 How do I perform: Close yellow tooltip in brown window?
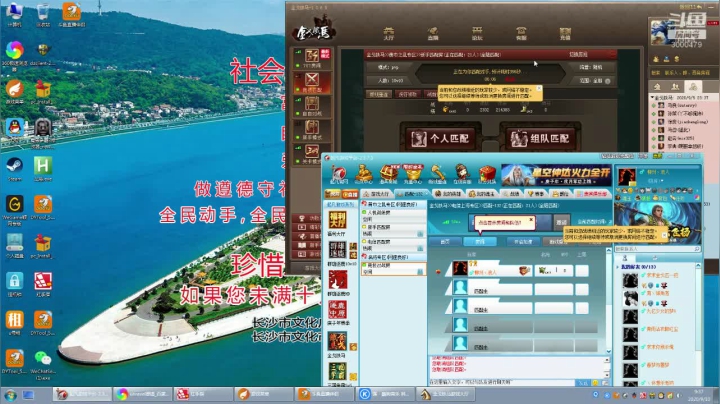tap(539, 88)
